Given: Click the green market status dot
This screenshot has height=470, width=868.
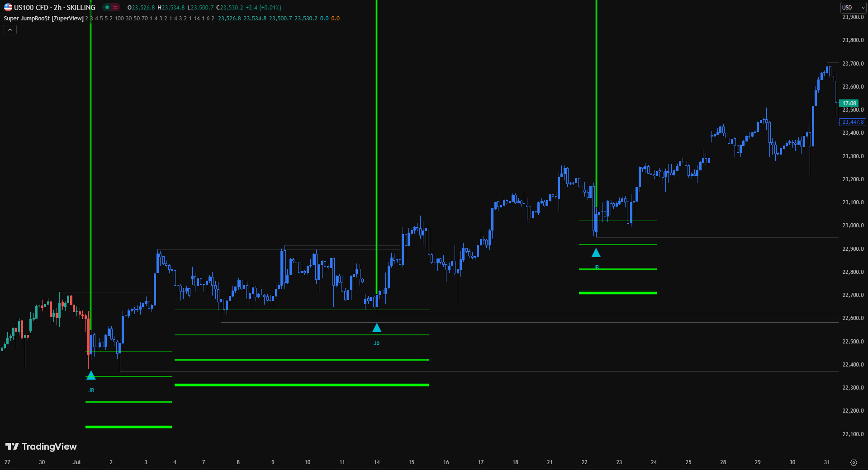Looking at the screenshot, I should (x=107, y=7).
